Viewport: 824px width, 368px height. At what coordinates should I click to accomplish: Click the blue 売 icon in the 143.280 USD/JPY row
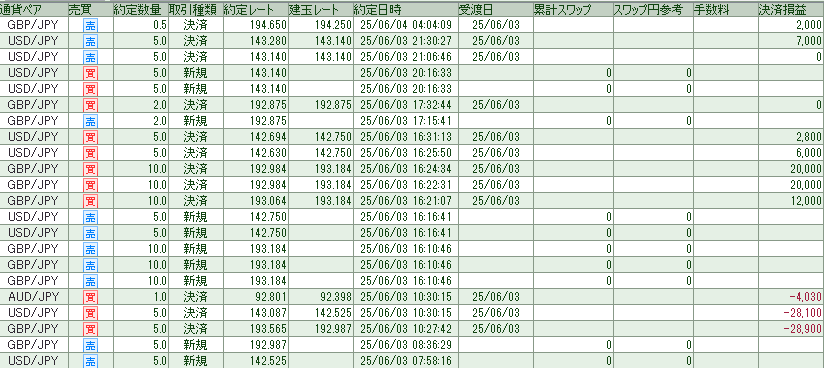coord(90,41)
